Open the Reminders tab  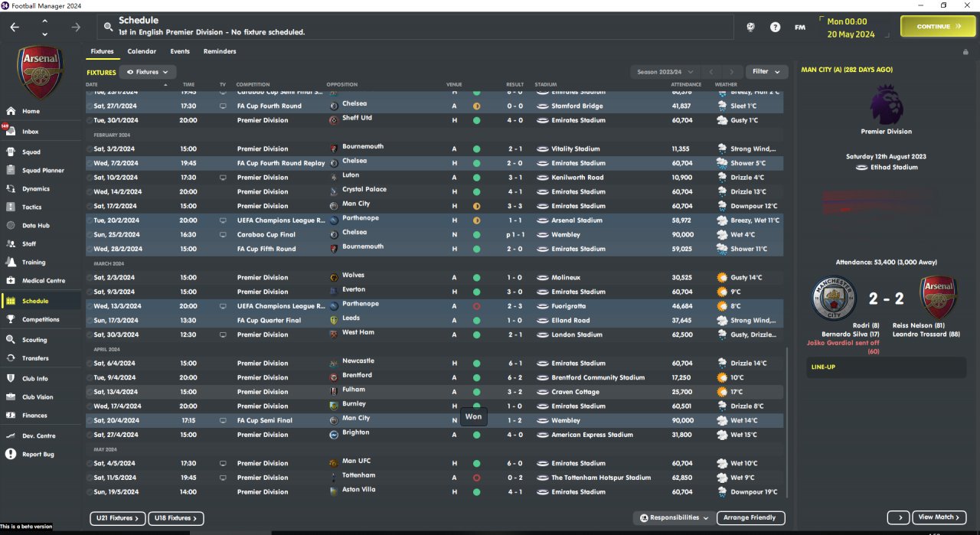click(220, 51)
